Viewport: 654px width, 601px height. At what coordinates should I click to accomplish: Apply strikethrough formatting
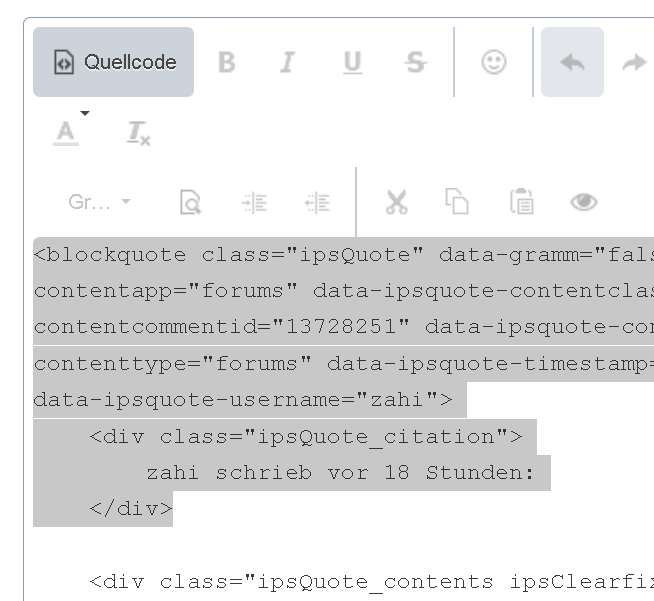point(415,62)
